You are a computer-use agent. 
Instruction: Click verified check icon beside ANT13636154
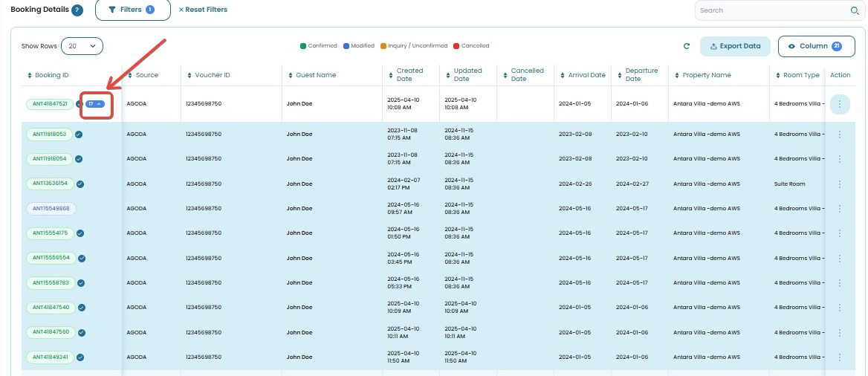tap(80, 184)
